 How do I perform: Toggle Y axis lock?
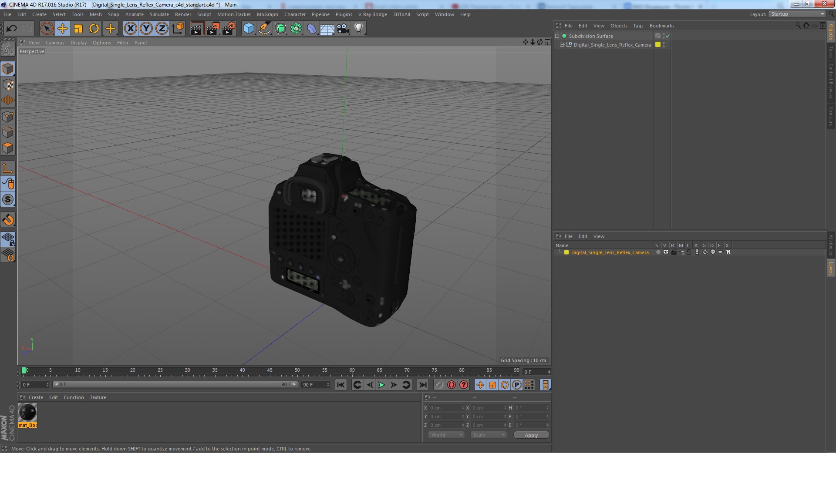tap(146, 29)
